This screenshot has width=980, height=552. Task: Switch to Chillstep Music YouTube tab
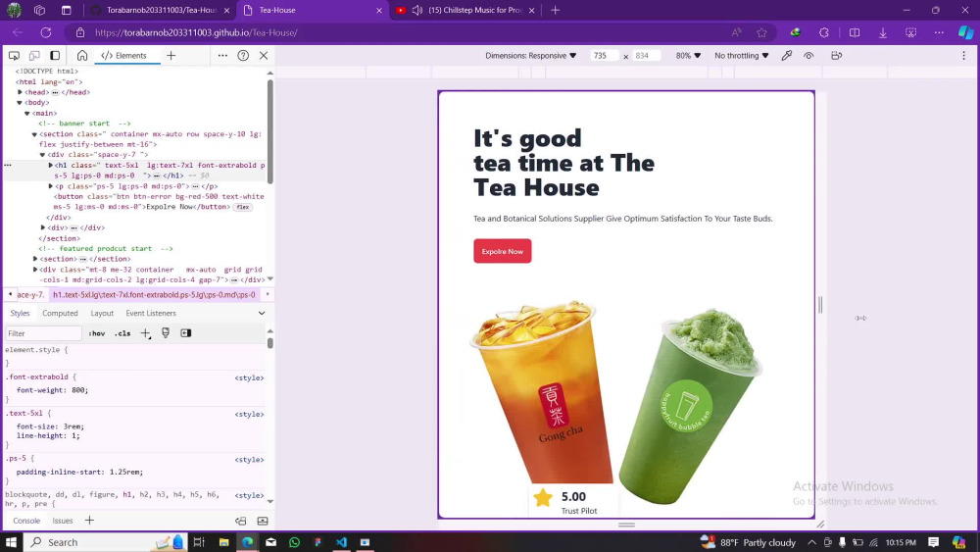(x=465, y=10)
